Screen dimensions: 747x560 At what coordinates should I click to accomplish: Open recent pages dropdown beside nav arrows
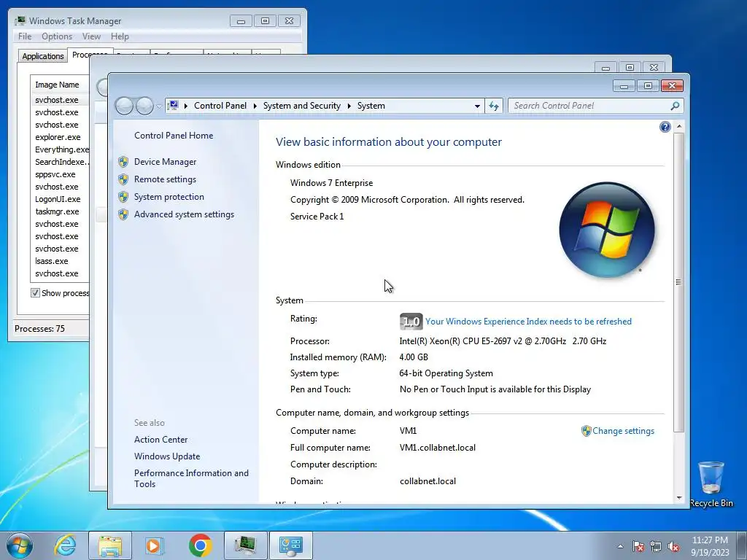click(159, 106)
